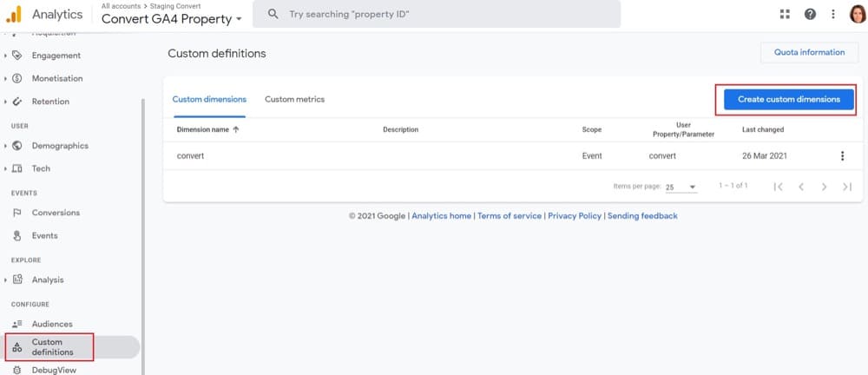Open the Help question mark icon
The image size is (868, 375).
tap(810, 14)
